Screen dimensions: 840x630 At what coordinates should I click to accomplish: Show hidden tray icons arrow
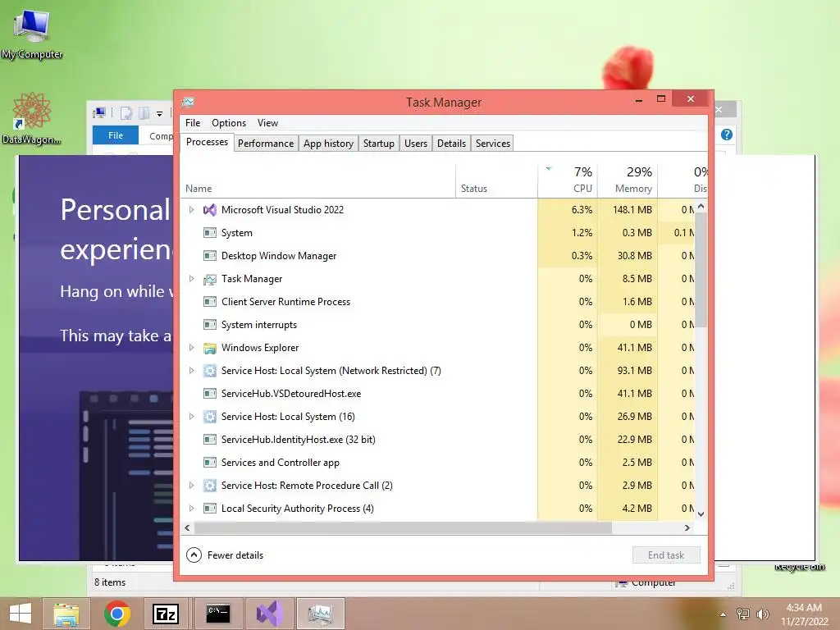724,614
